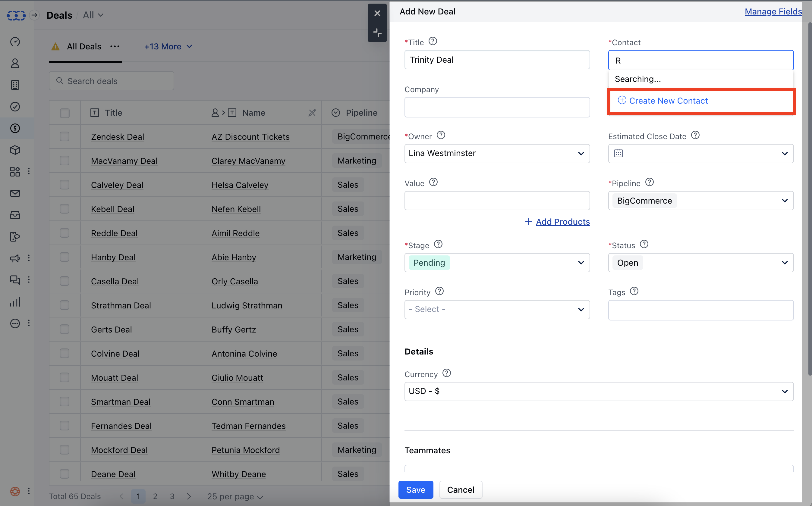Click into the Value input field

(x=497, y=201)
